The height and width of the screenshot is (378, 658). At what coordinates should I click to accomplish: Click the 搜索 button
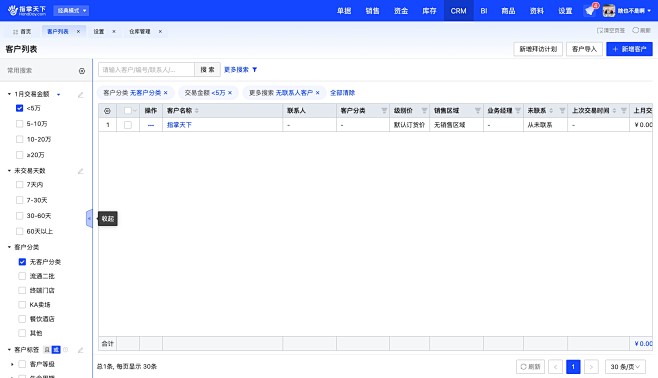pyautogui.click(x=207, y=70)
